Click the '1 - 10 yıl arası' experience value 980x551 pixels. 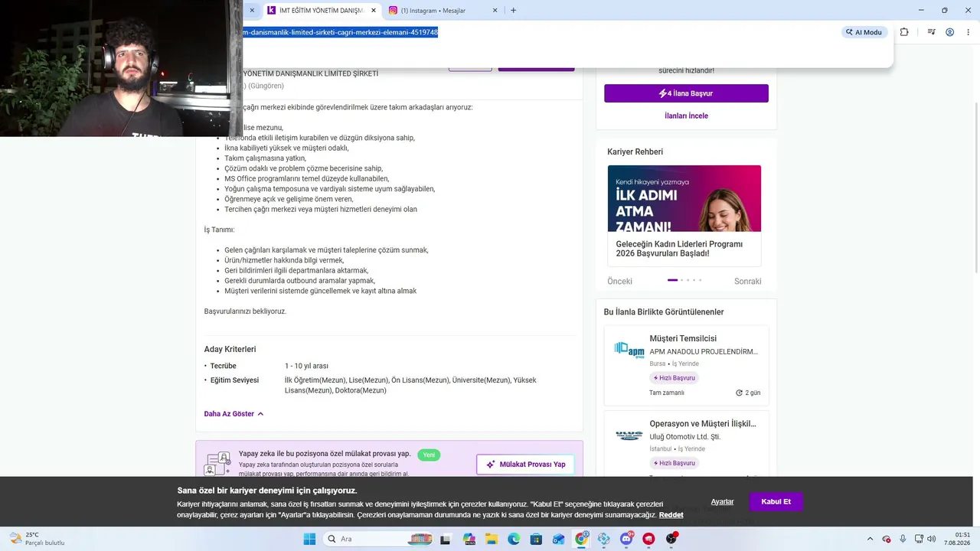(306, 366)
